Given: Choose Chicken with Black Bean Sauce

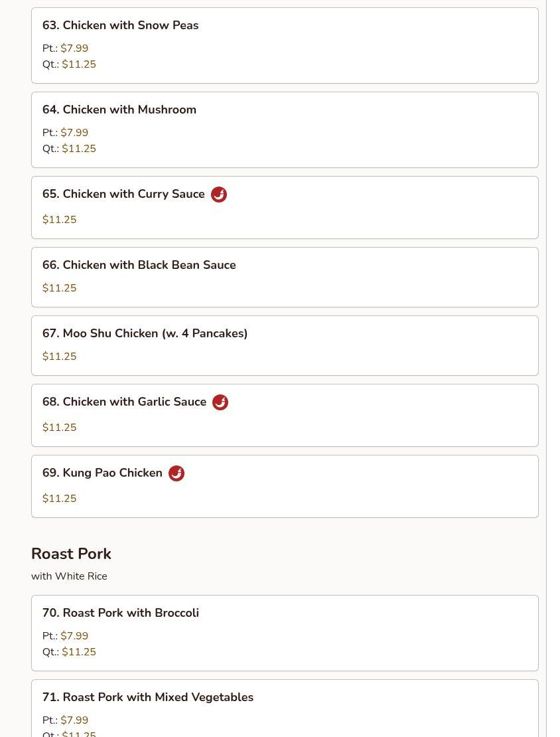Looking at the screenshot, I should coord(139,265).
